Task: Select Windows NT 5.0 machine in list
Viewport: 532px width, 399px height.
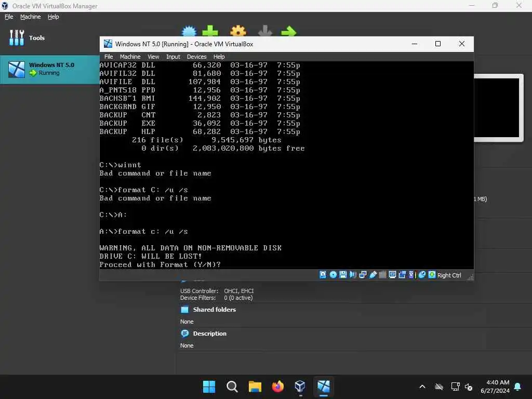Action: click(49, 69)
